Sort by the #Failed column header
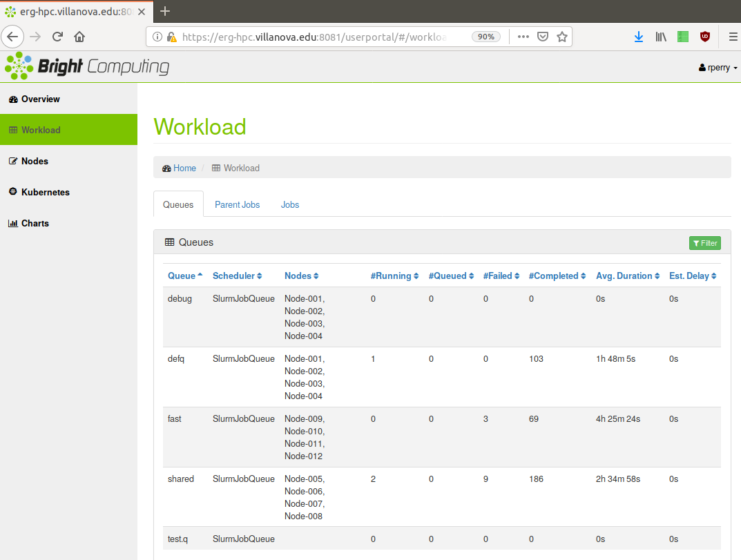Image resolution: width=741 pixels, height=560 pixels. point(501,276)
